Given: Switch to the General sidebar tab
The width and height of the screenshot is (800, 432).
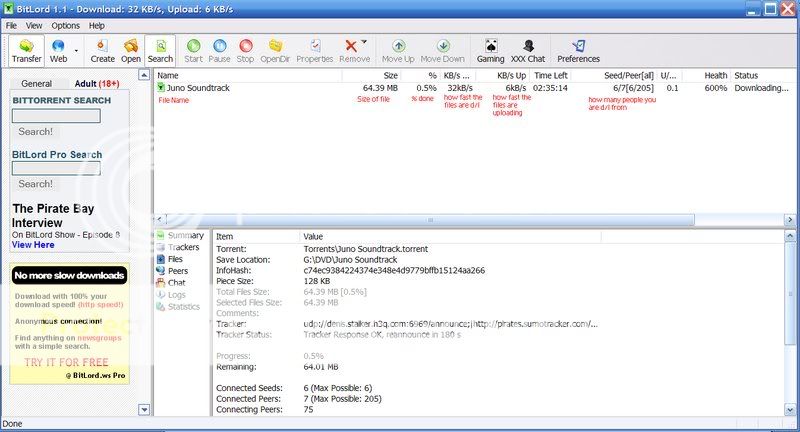Looking at the screenshot, I should 36,84.
